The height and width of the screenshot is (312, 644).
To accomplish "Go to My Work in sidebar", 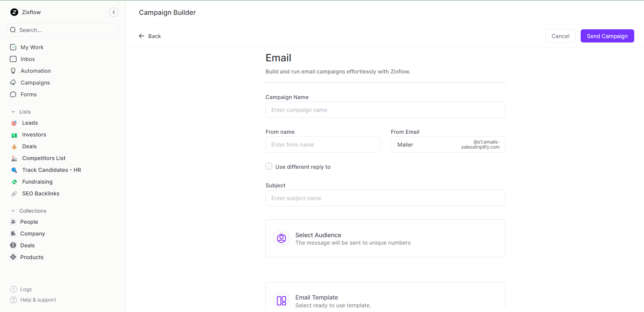I will [32, 47].
